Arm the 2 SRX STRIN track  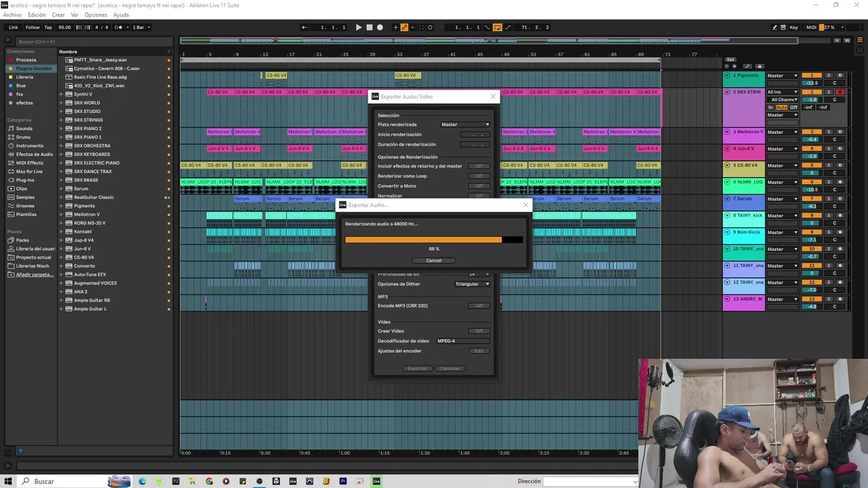tap(840, 91)
